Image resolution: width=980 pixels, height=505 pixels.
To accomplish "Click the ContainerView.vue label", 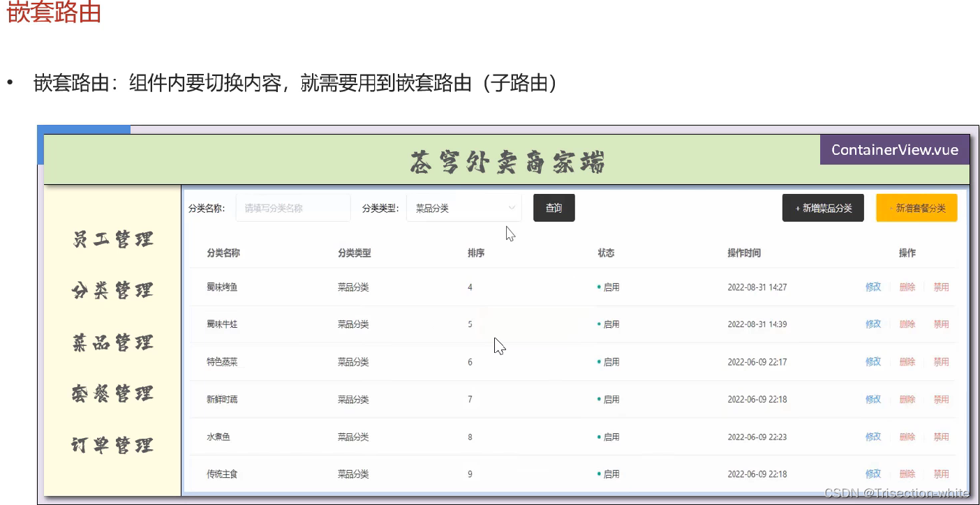I will click(895, 150).
